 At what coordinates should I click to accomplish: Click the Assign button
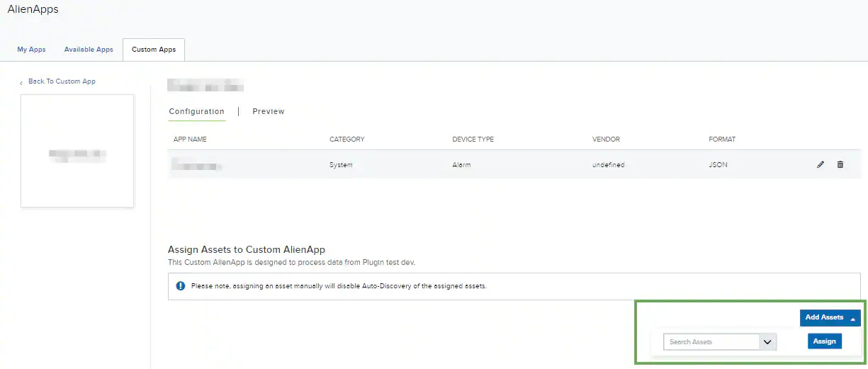click(825, 341)
